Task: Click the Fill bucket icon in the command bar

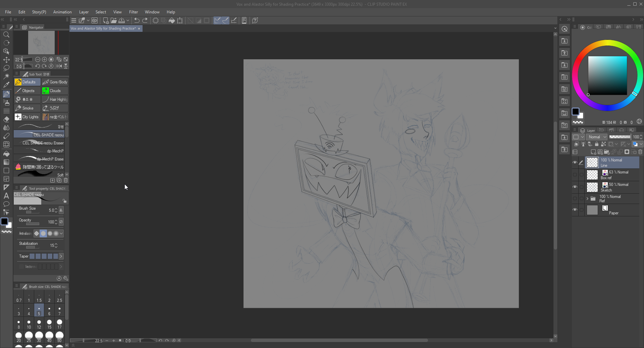Action: [x=172, y=20]
